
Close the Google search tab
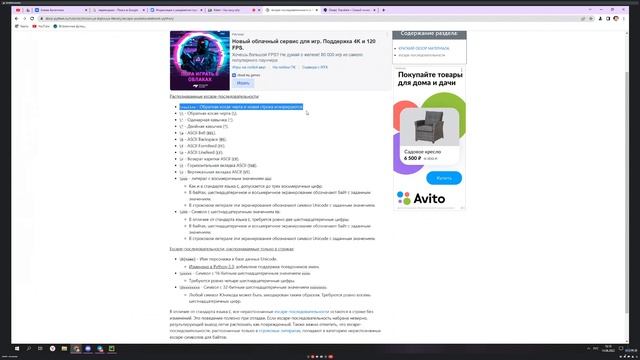(x=143, y=10)
